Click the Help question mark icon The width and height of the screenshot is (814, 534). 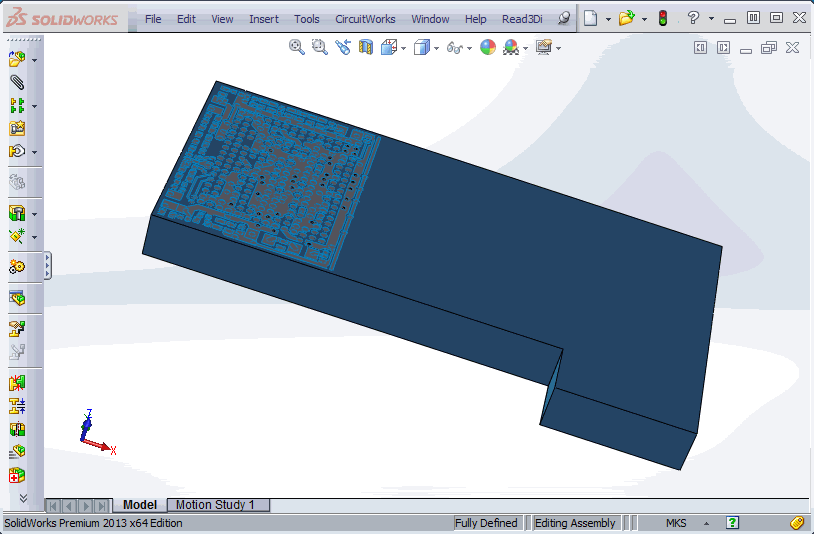[693, 18]
